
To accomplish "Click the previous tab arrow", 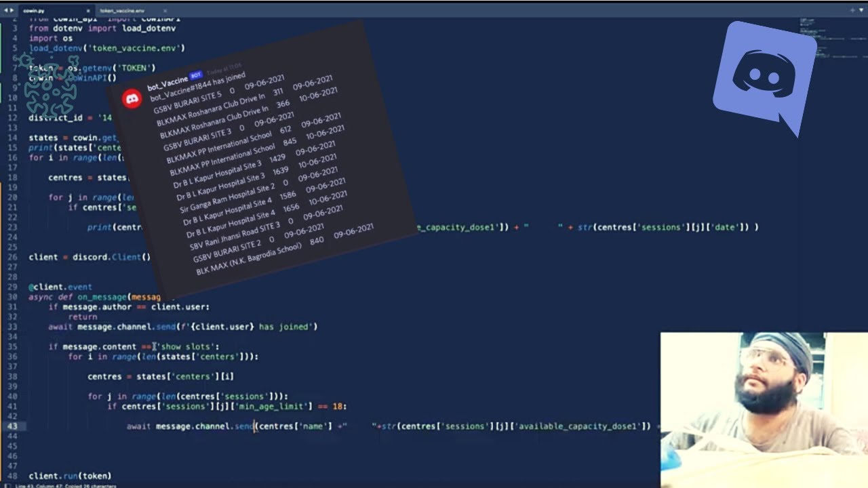I will tap(6, 11).
